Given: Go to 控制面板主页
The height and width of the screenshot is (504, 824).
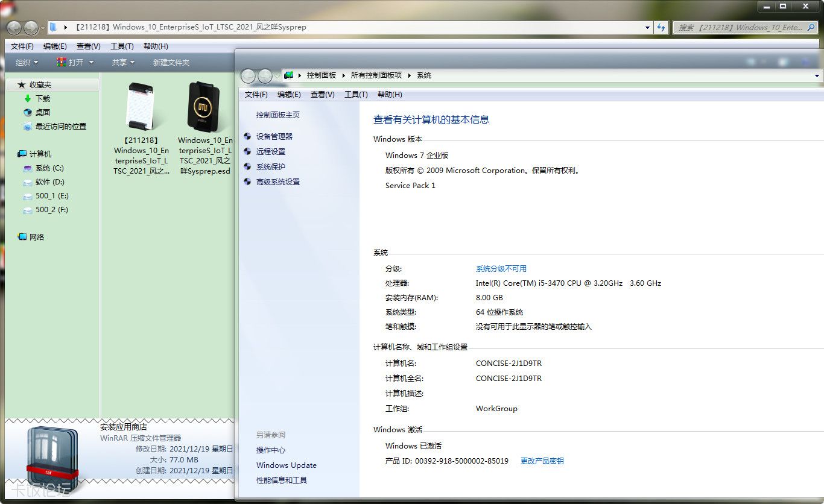Looking at the screenshot, I should [x=278, y=115].
